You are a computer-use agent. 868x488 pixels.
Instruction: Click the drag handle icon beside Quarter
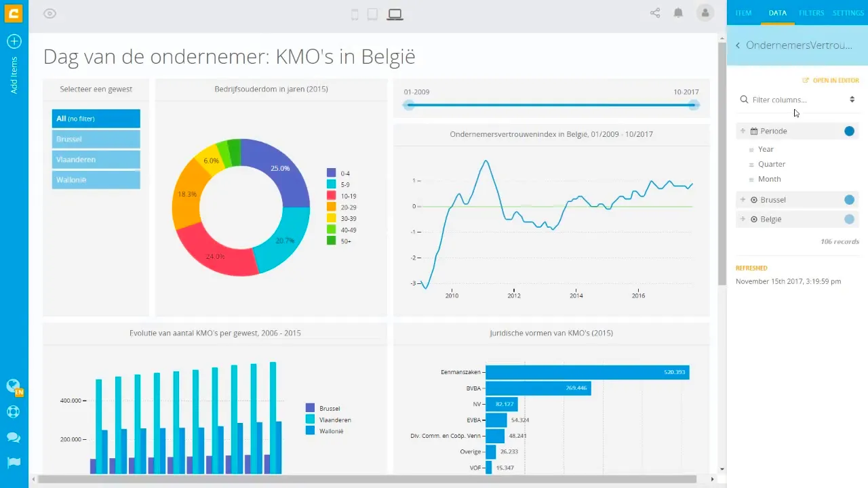coord(751,164)
